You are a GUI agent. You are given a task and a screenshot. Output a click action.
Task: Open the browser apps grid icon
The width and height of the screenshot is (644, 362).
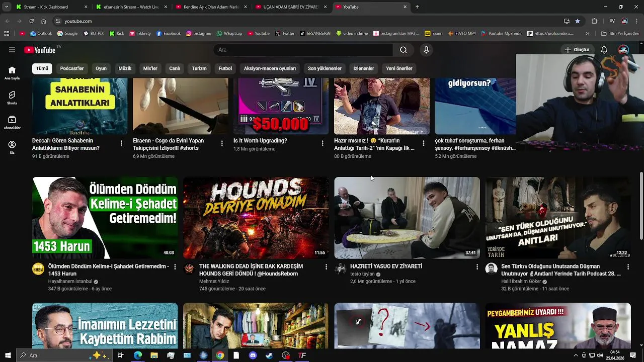coord(7,34)
